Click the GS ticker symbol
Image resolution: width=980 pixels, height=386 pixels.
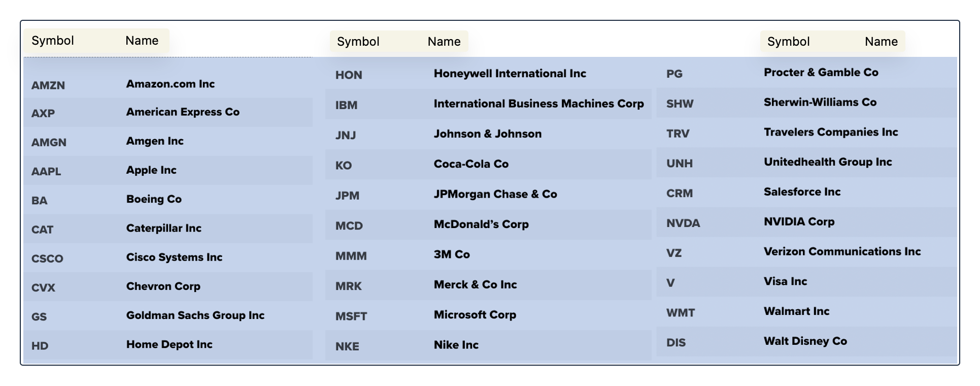[39, 316]
